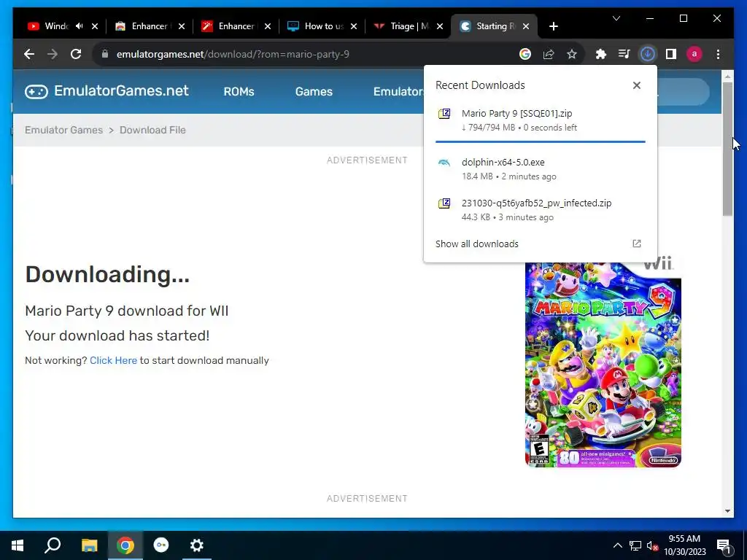Click the Mario Party 9 cover art image
This screenshot has width=747, height=560.
click(x=603, y=365)
